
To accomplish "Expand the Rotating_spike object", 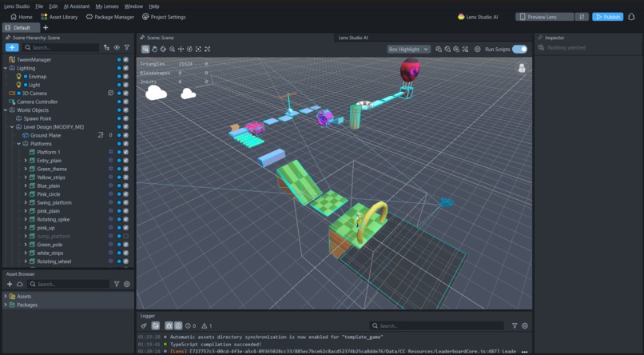I will (x=26, y=219).
